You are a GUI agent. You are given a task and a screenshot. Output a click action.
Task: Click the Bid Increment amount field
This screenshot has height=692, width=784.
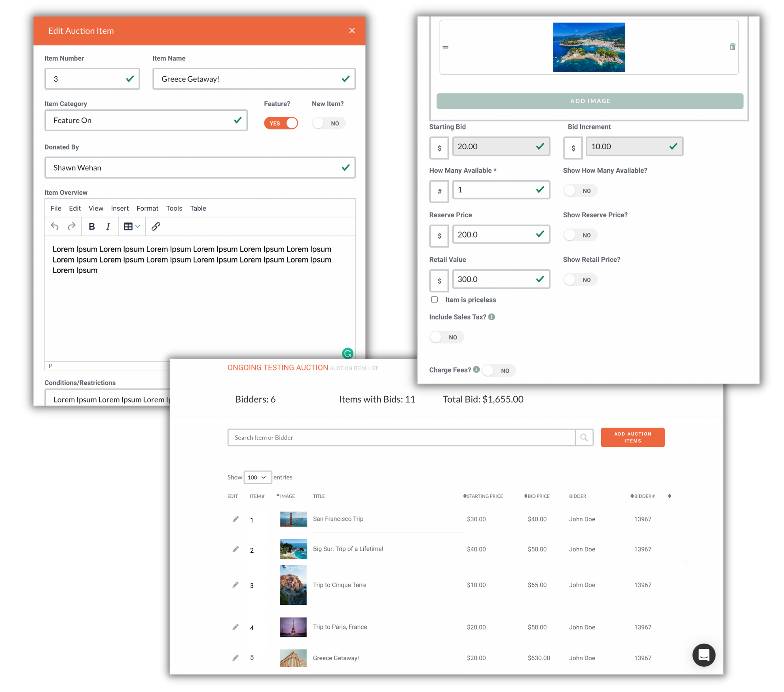coord(634,146)
